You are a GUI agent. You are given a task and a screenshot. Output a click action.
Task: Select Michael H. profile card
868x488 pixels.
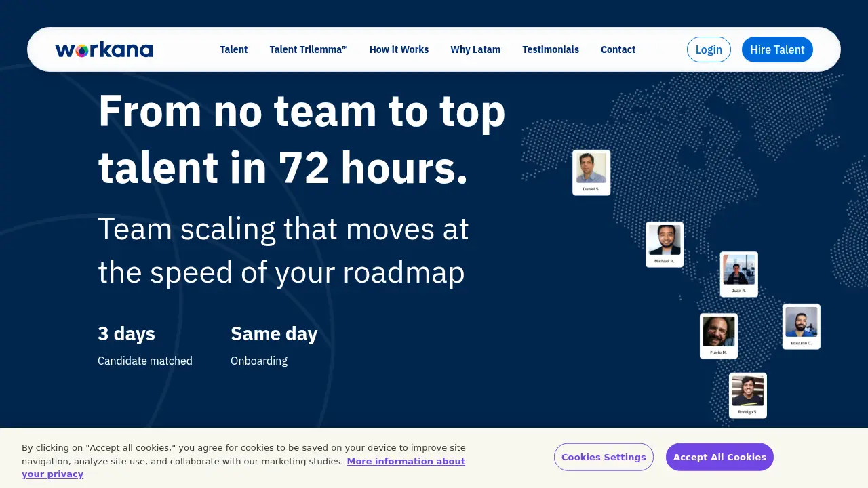tap(665, 245)
